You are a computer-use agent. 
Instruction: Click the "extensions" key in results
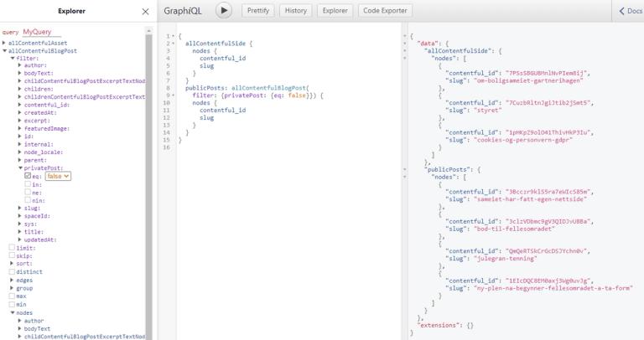[x=439, y=325]
